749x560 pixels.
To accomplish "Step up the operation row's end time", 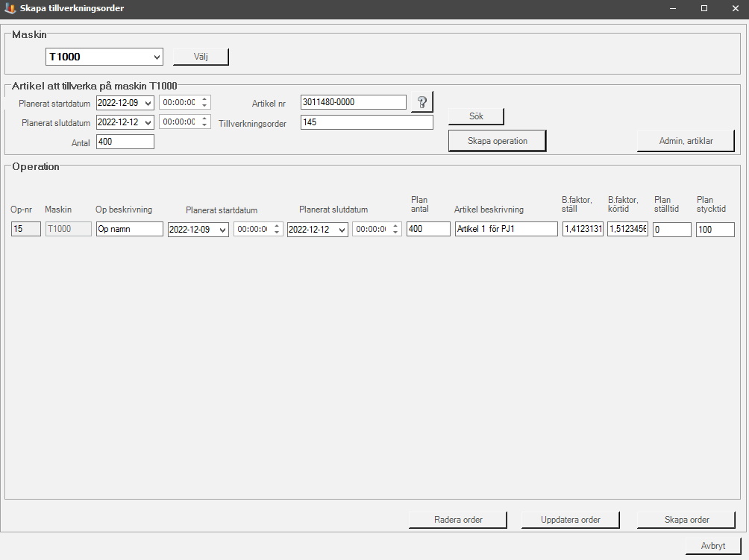I will 395,226.
